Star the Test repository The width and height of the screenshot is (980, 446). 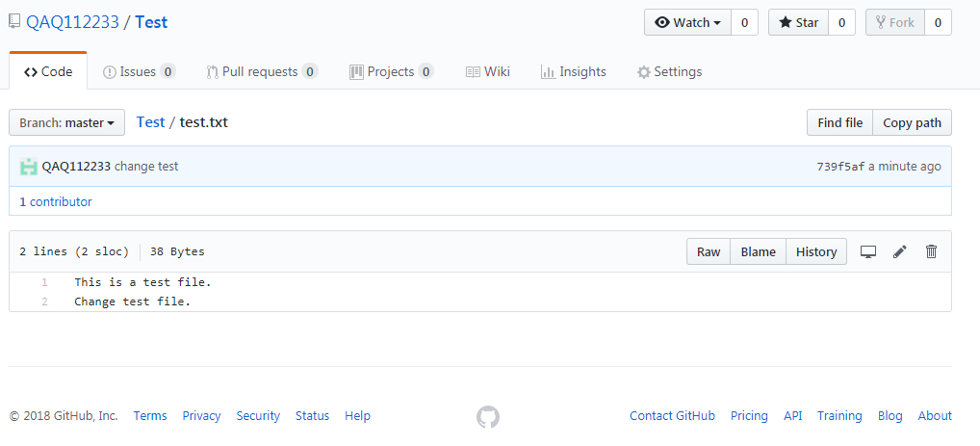[798, 22]
